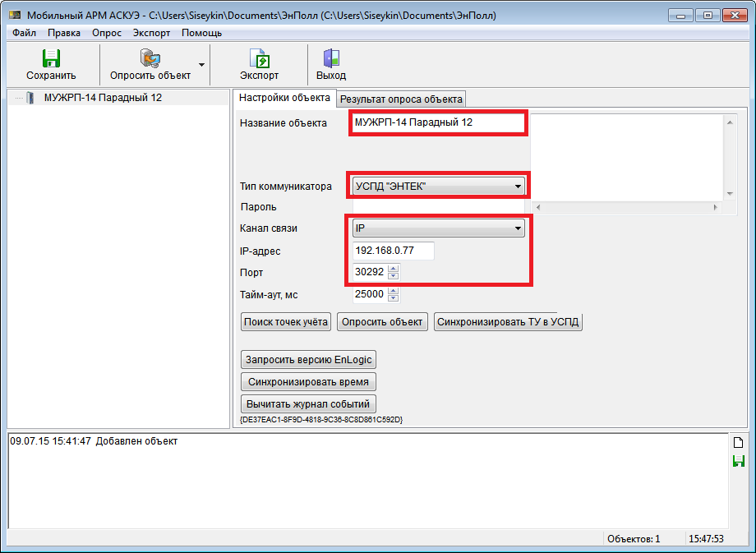Click the Экспорт toolbar icon

(259, 58)
